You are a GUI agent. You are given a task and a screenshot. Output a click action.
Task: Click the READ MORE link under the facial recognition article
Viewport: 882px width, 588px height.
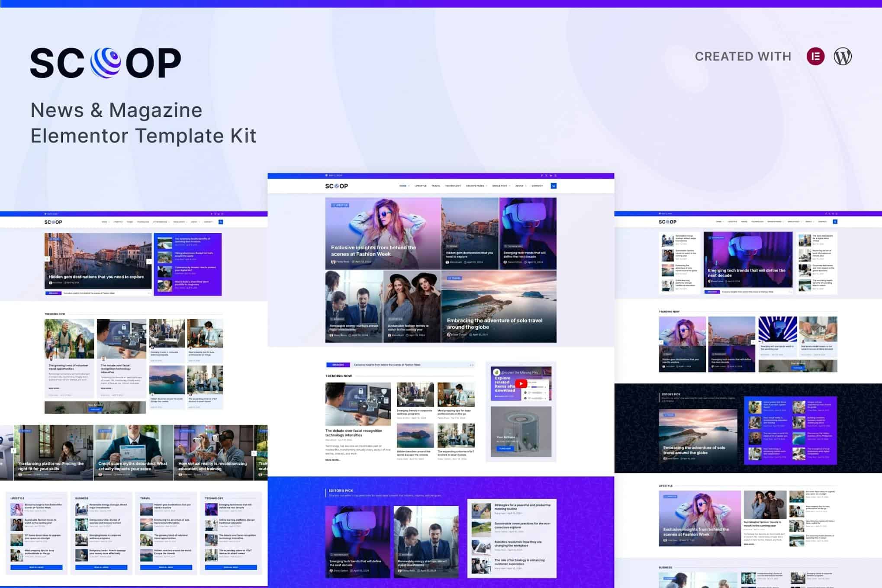332,460
